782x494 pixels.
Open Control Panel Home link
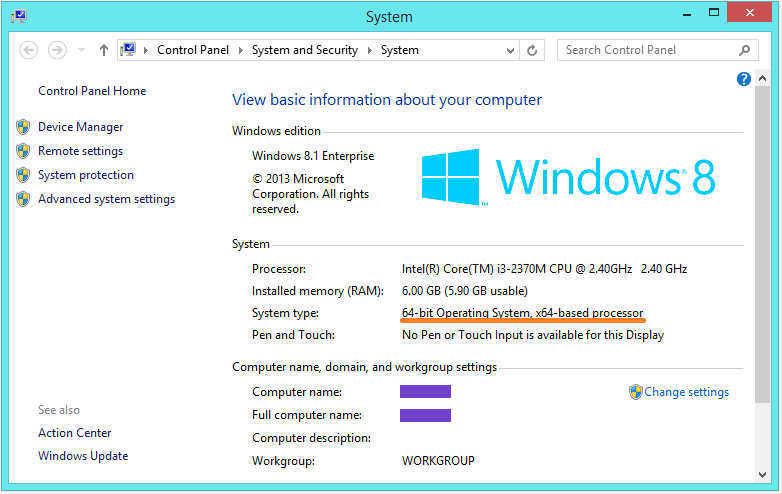[x=92, y=91]
